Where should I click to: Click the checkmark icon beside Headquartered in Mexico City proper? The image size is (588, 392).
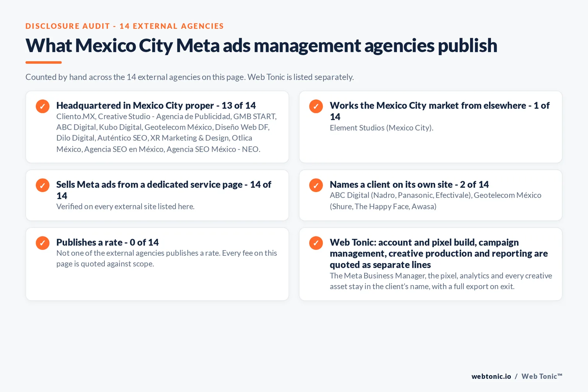(43, 106)
